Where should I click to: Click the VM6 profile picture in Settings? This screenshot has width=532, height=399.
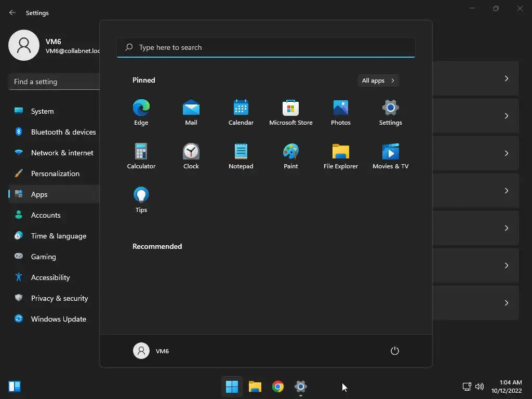(24, 45)
